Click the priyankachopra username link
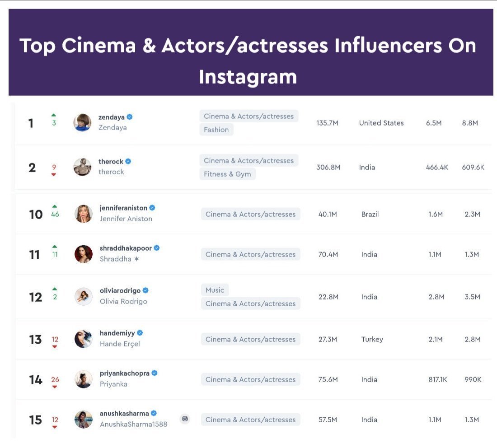The image size is (497, 448). click(124, 373)
